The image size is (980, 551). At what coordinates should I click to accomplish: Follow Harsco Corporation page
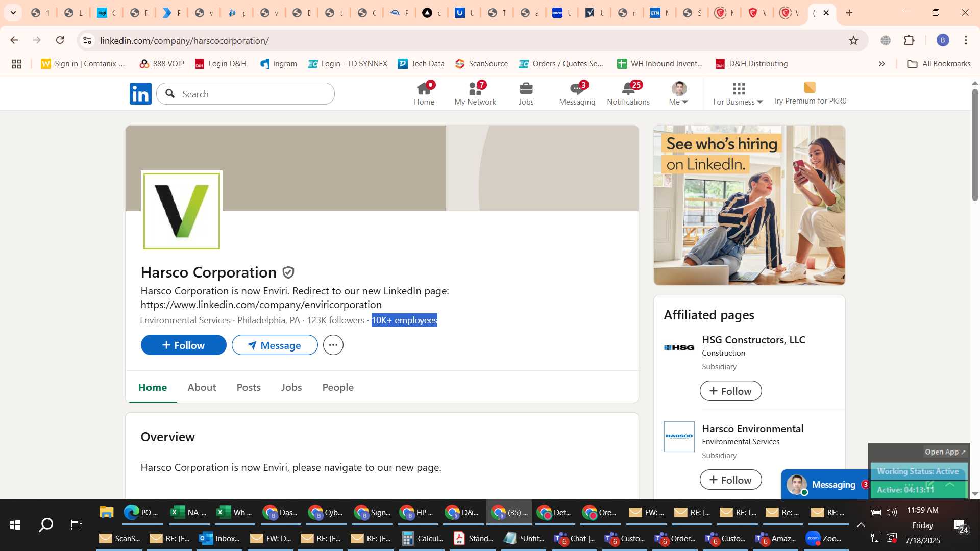click(183, 345)
